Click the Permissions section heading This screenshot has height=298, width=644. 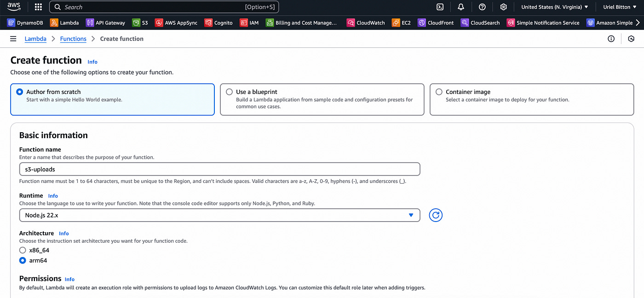click(40, 278)
